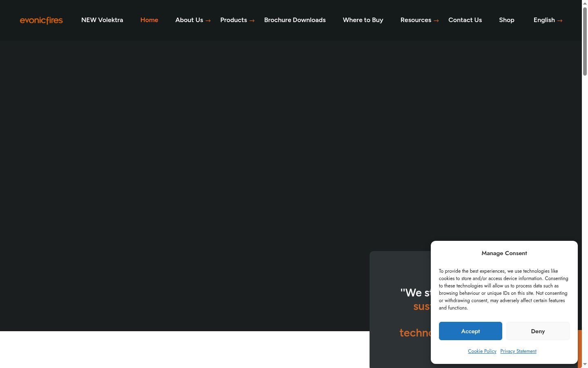This screenshot has height=368, width=588.
Task: Open the Products menu
Action: coord(234,20)
